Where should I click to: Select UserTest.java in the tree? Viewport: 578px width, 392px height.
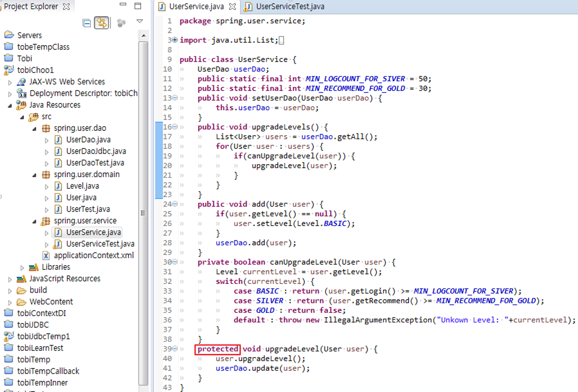click(x=88, y=209)
